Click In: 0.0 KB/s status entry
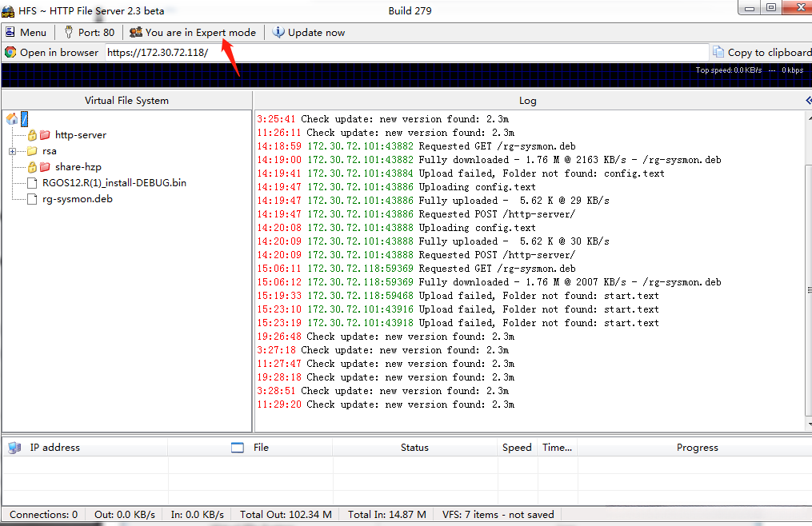This screenshot has height=526, width=812. [198, 515]
